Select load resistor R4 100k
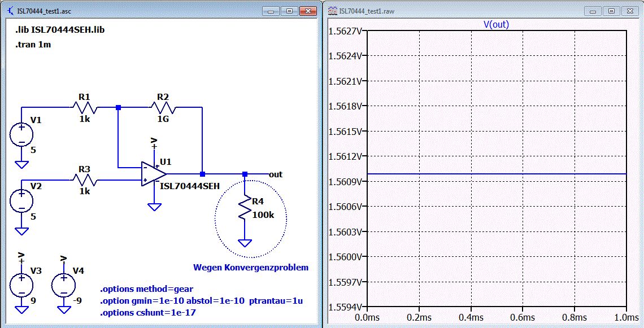Image resolution: width=644 pixels, height=328 pixels. point(245,207)
